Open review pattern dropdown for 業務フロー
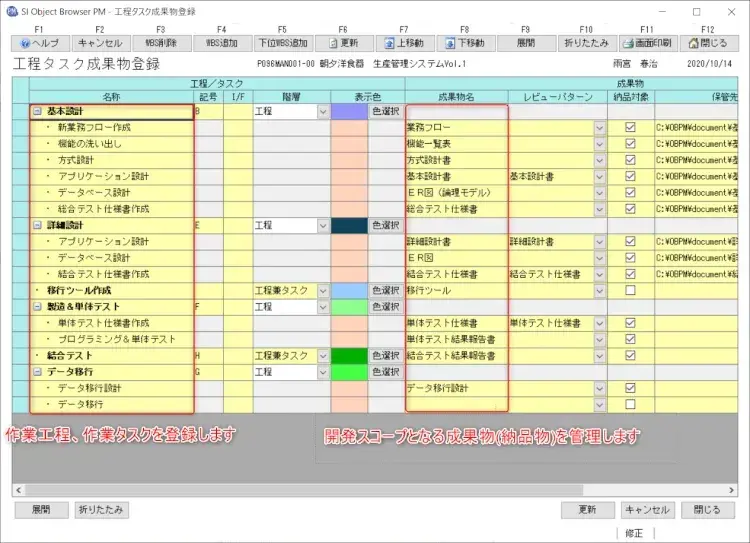Screen dimensions: 750x543 coord(600,128)
